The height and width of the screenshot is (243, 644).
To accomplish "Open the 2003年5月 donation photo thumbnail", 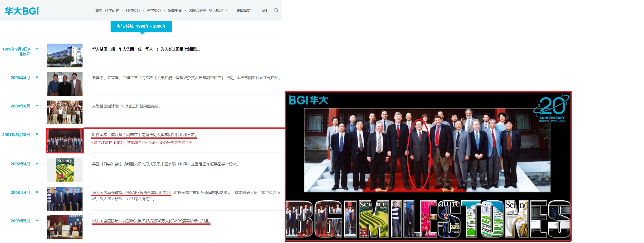I will (x=65, y=227).
